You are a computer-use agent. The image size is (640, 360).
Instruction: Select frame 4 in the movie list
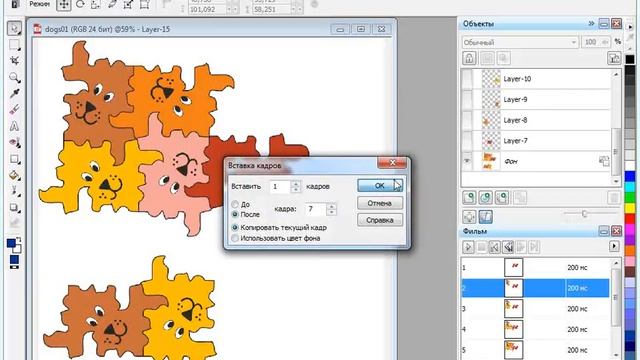[x=536, y=329]
